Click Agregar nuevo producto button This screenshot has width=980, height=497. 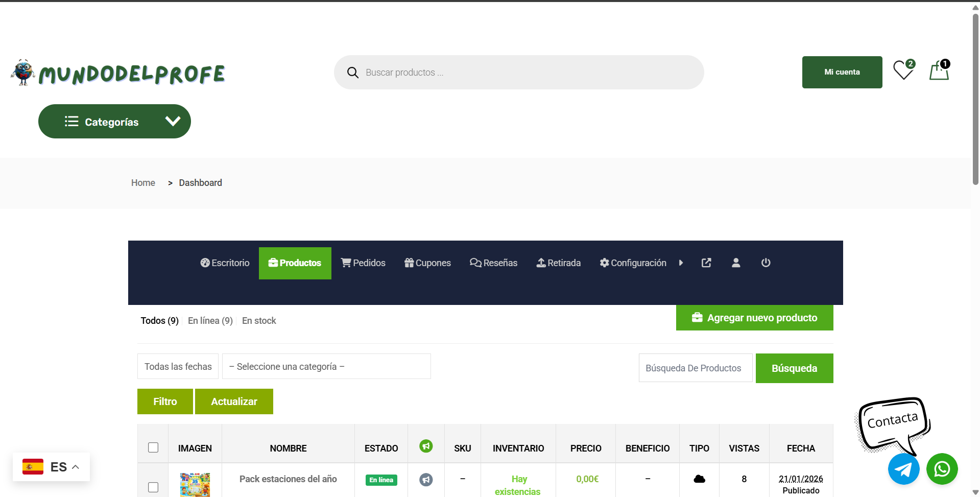tap(754, 318)
